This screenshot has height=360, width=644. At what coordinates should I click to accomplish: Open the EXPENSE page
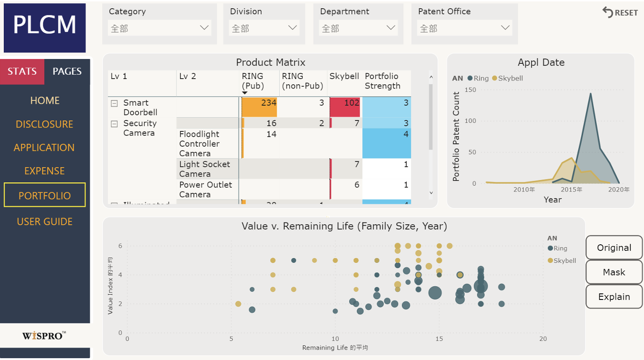[x=45, y=171]
